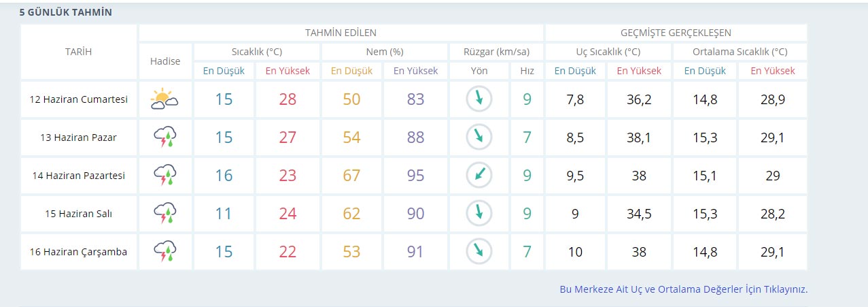Open the extreme and average values link
This screenshot has height=307, width=868.
(683, 289)
